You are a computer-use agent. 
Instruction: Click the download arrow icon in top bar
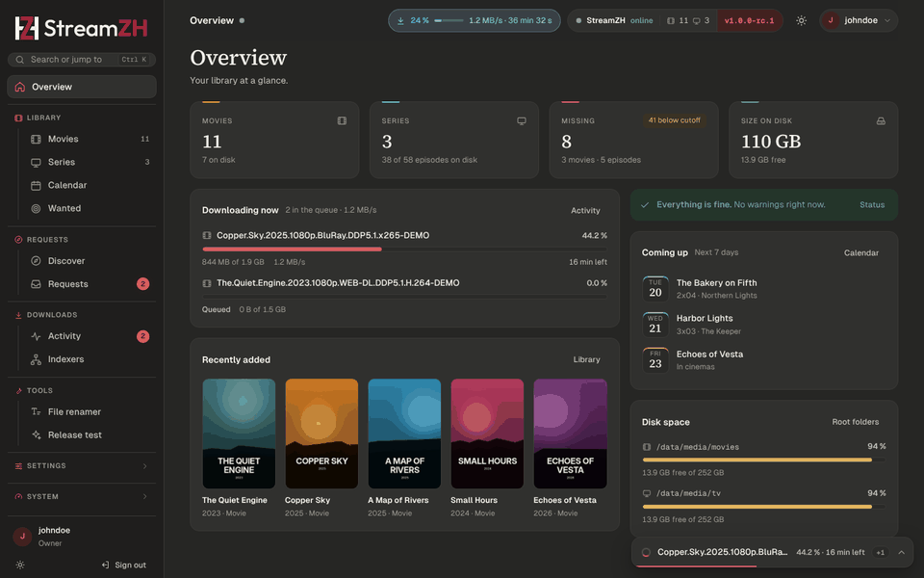point(400,20)
